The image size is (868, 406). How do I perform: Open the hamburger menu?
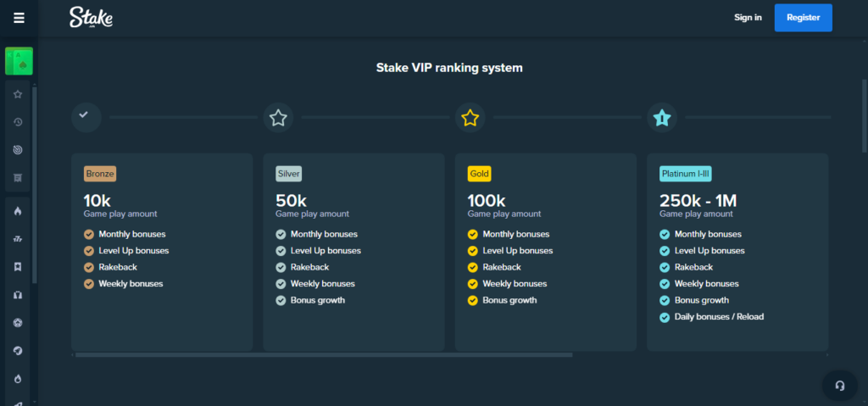point(19,19)
